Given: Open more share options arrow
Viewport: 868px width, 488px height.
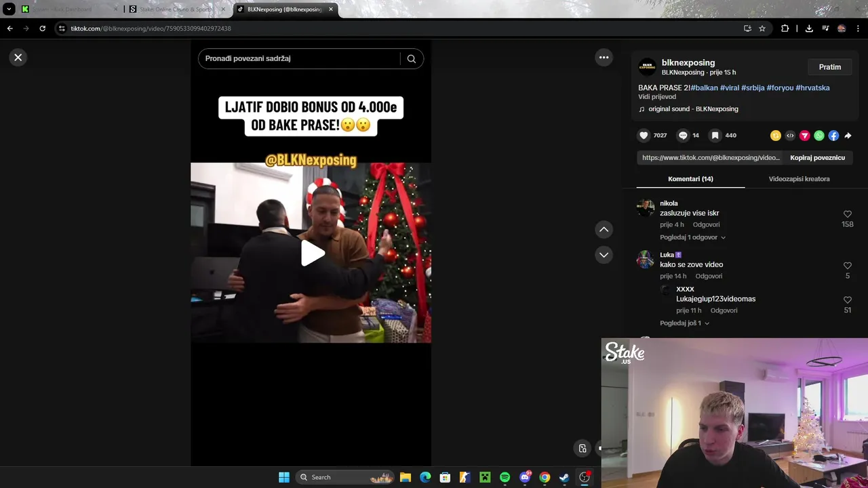Looking at the screenshot, I should tap(848, 136).
